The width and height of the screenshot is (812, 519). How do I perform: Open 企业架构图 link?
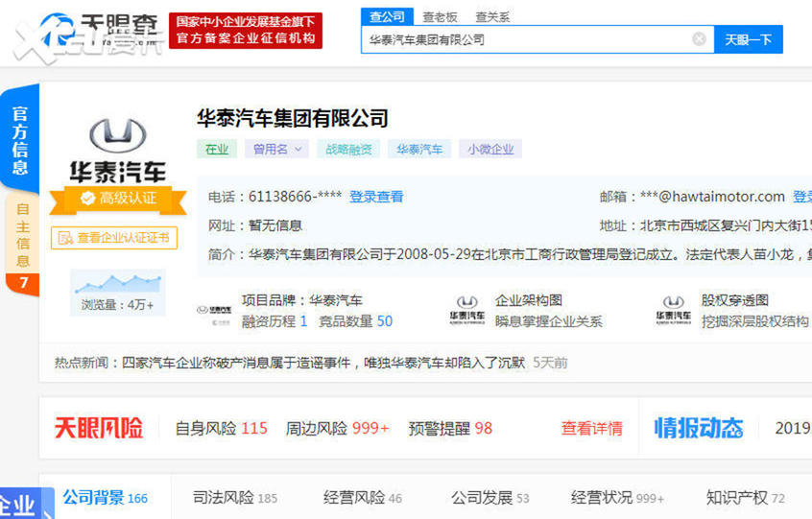click(529, 300)
